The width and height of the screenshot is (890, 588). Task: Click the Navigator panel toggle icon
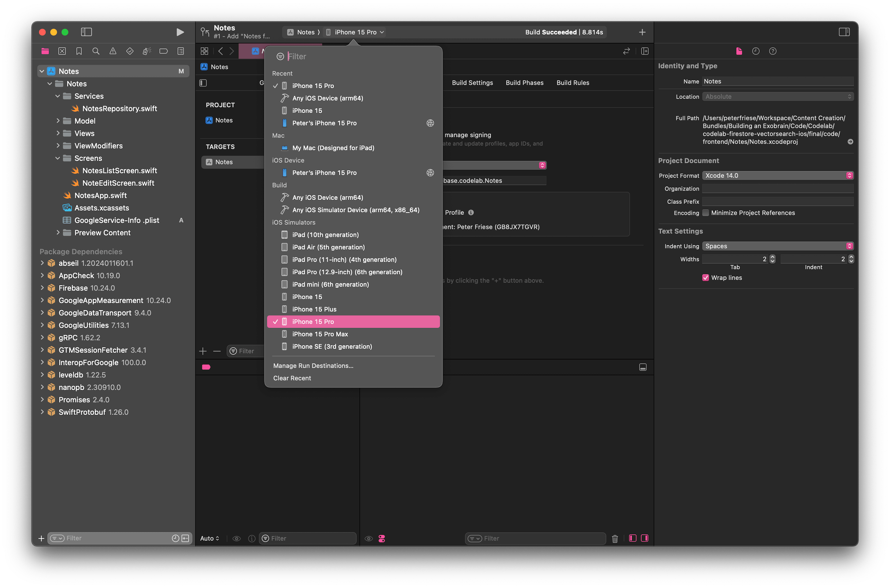[x=86, y=31]
